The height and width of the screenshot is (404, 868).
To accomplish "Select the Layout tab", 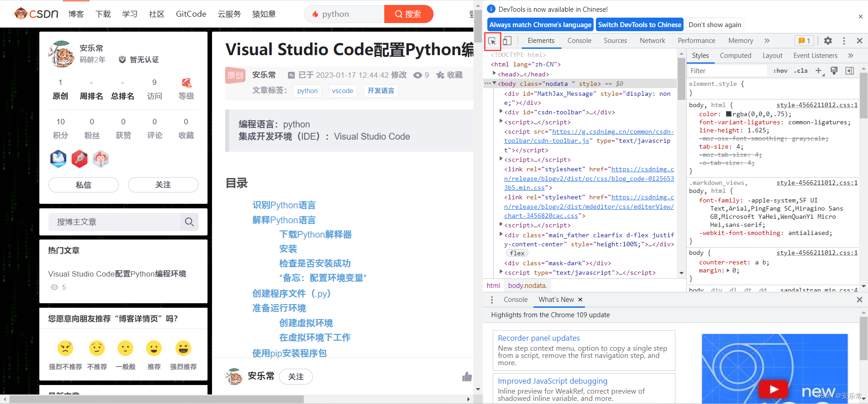I will coord(772,56).
